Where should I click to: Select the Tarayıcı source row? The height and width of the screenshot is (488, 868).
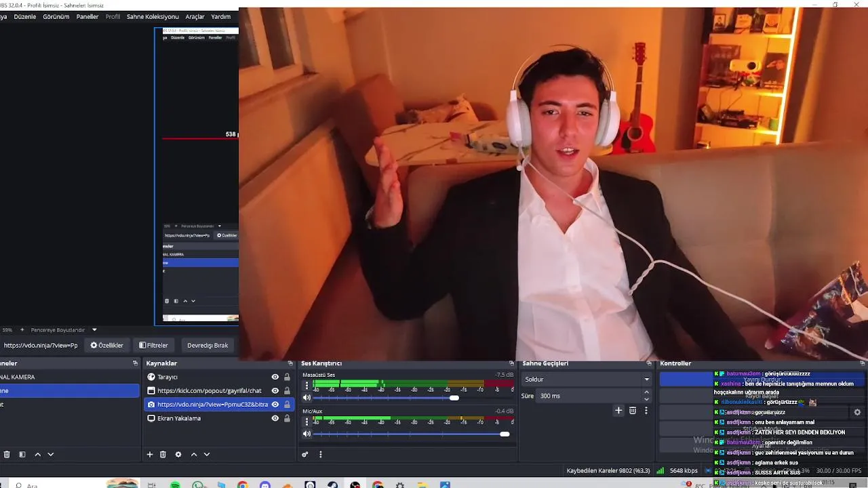coord(218,377)
